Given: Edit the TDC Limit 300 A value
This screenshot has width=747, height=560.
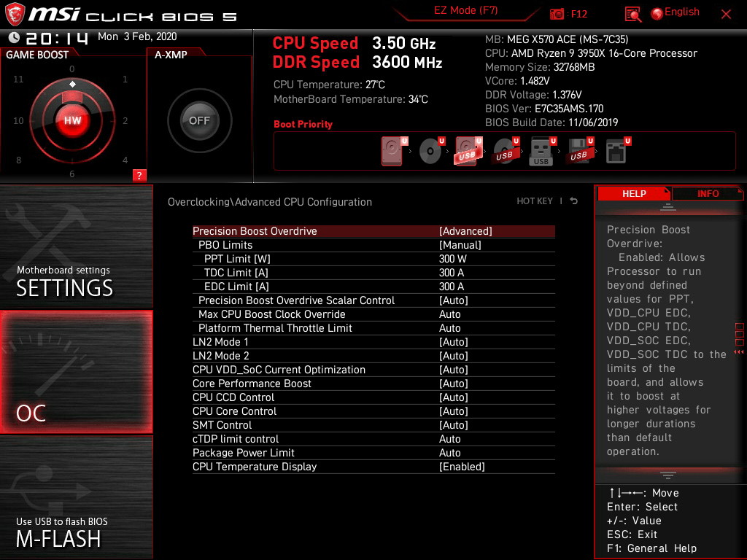Looking at the screenshot, I should tap(373, 273).
